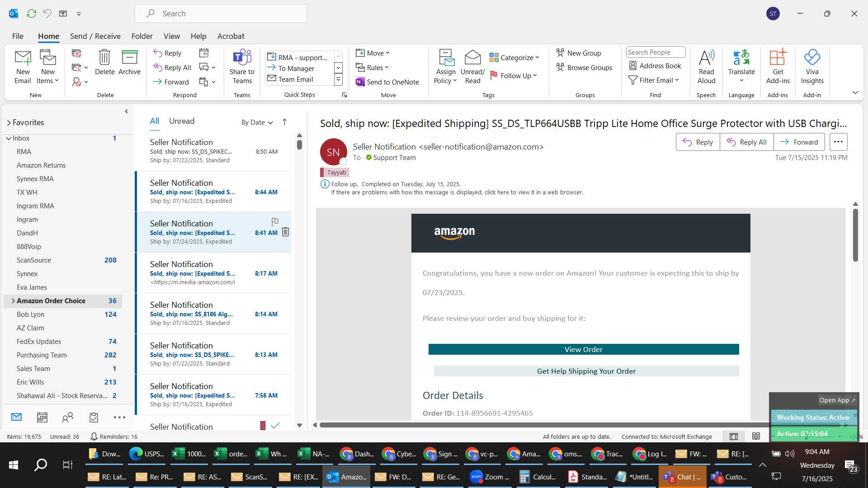The width and height of the screenshot is (868, 488).
Task: Click Get Help Shipping Your Order
Action: [586, 371]
